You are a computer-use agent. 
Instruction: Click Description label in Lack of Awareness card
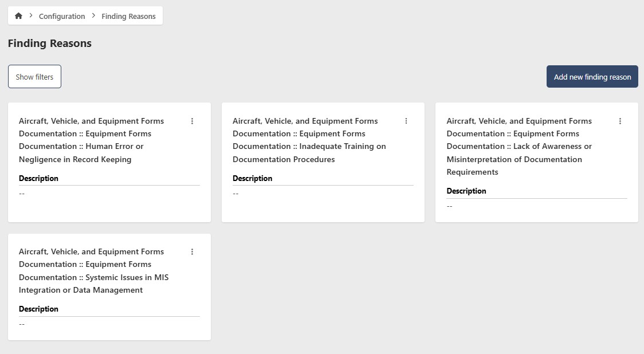click(466, 191)
